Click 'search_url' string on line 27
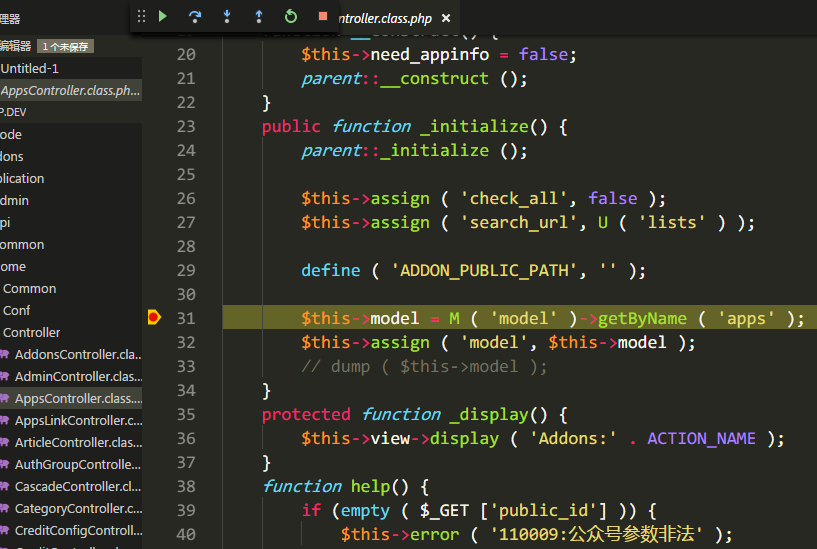This screenshot has height=549, width=817. click(518, 223)
